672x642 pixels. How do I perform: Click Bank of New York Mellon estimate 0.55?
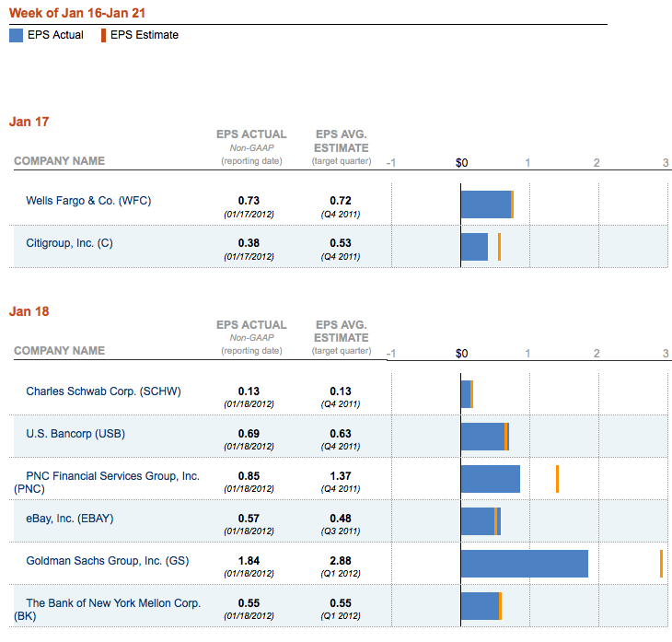tap(341, 603)
